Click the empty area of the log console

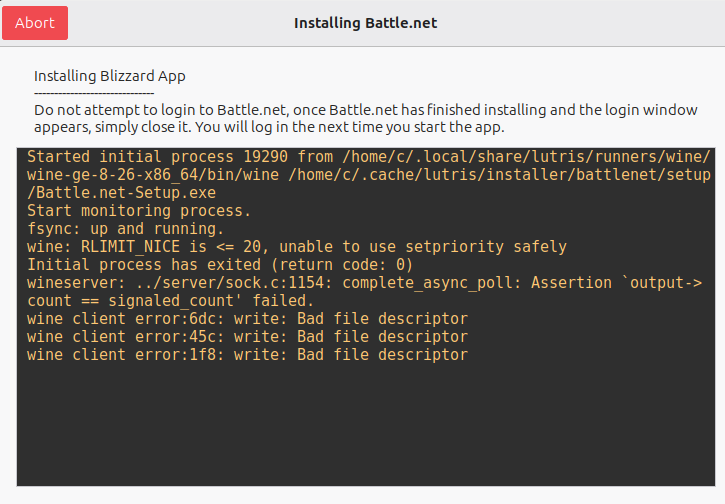click(365, 425)
